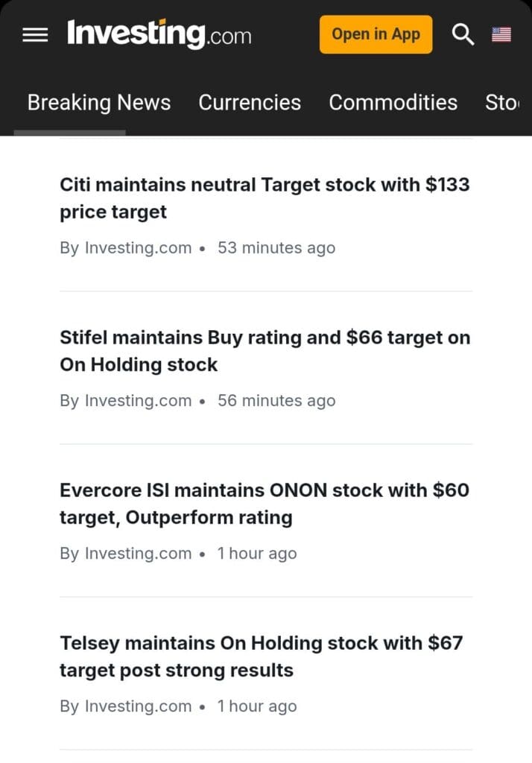Go to the Commodities tab
This screenshot has height=763, width=532.
click(x=393, y=103)
